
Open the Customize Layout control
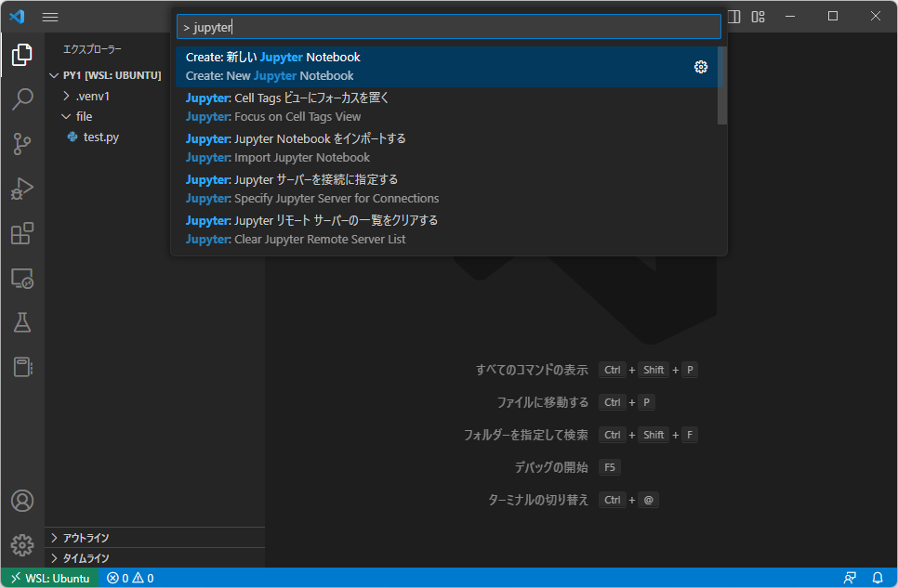coord(758,16)
